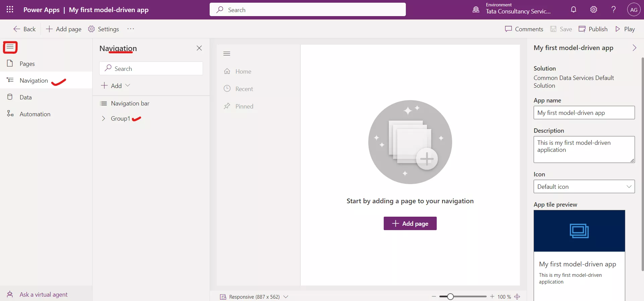Switch to the Data tab

[46, 97]
